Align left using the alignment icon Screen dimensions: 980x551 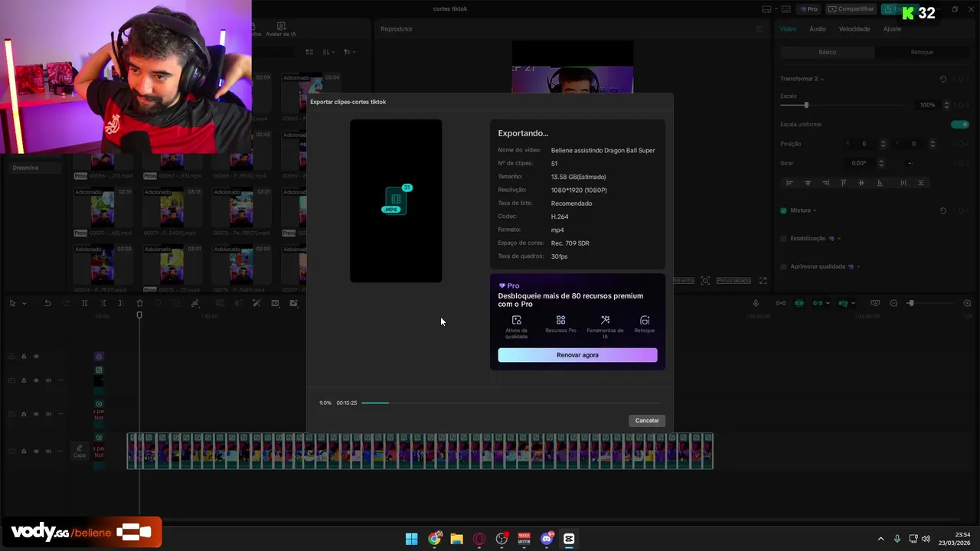(x=789, y=183)
